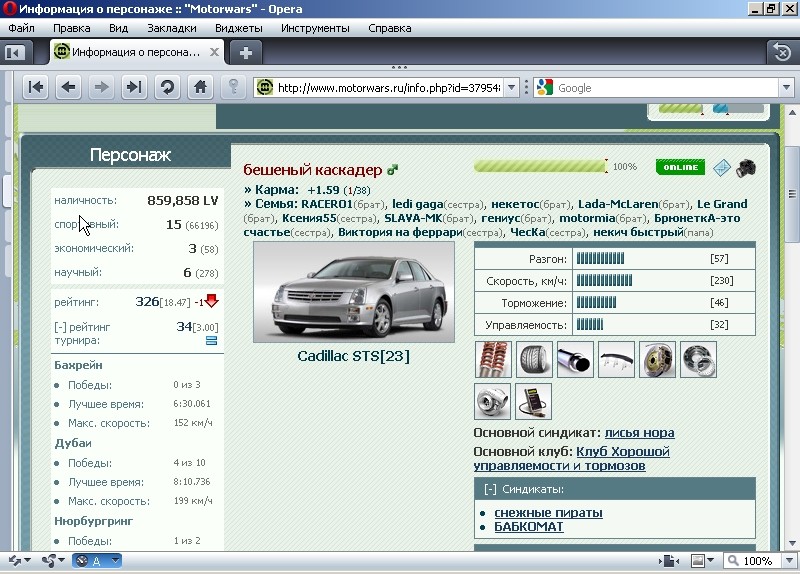Viewport: 800px width, 574px height.
Task: Click the blue tournament rating list icon
Action: [211, 341]
